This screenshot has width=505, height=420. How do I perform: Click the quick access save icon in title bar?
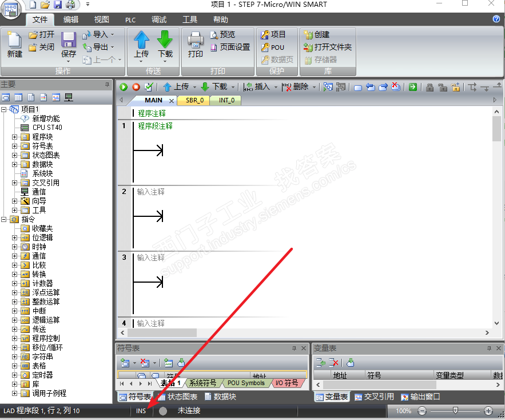click(58, 5)
